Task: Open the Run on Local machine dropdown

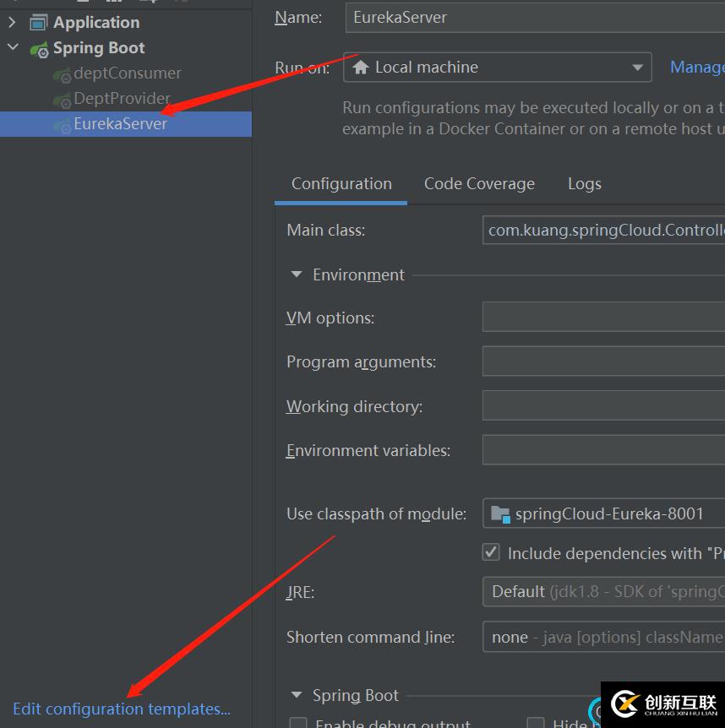Action: tap(497, 68)
